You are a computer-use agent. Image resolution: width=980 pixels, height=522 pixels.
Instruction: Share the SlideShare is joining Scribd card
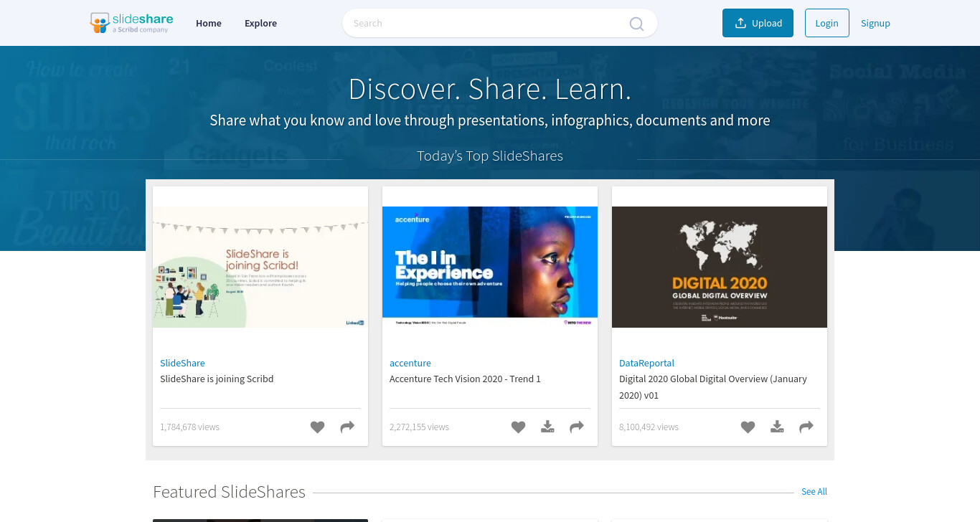coord(347,427)
